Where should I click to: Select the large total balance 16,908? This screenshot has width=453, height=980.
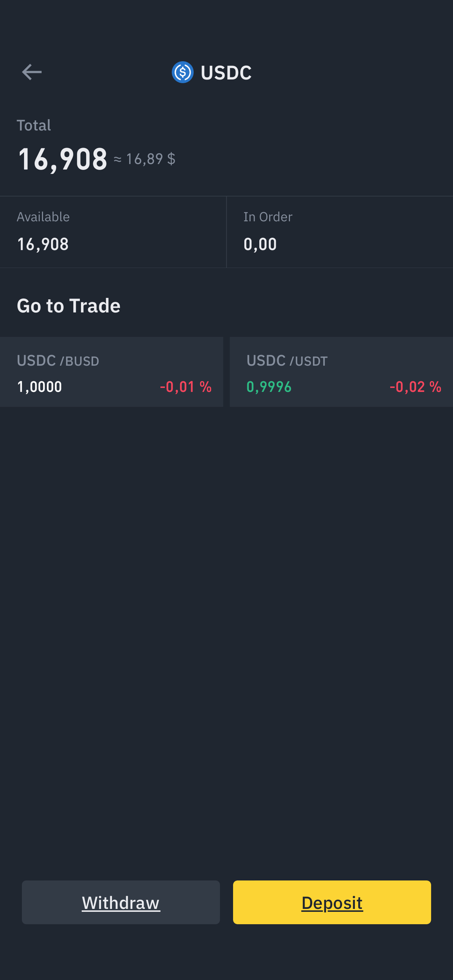click(x=63, y=159)
